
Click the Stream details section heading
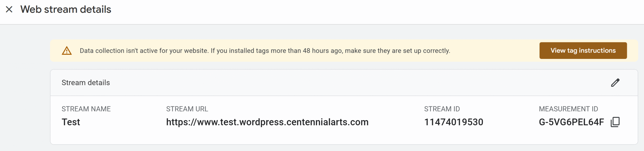coord(86,83)
